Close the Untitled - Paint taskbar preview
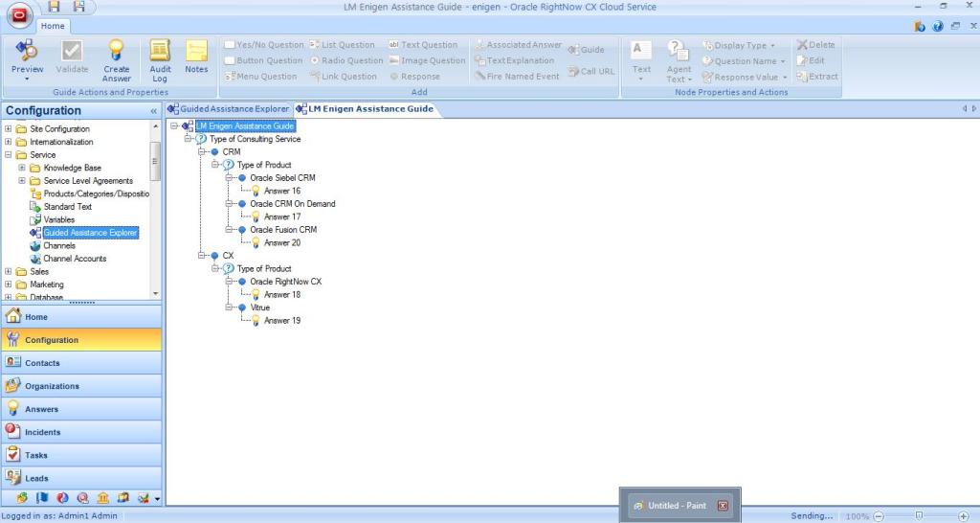The height and width of the screenshot is (523, 980). (x=723, y=506)
